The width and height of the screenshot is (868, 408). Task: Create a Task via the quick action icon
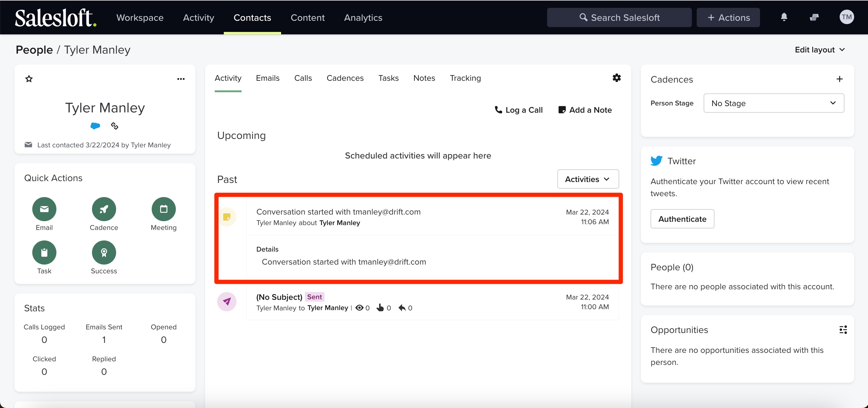44,252
